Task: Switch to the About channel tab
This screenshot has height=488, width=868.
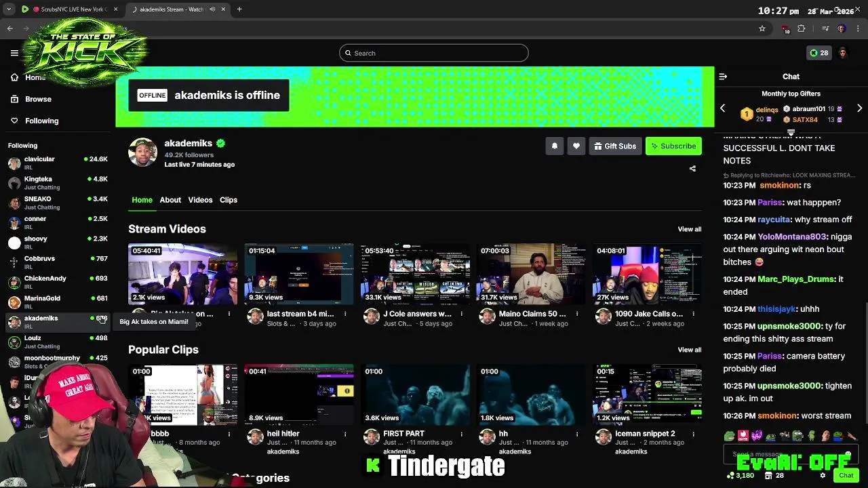Action: pyautogui.click(x=170, y=200)
